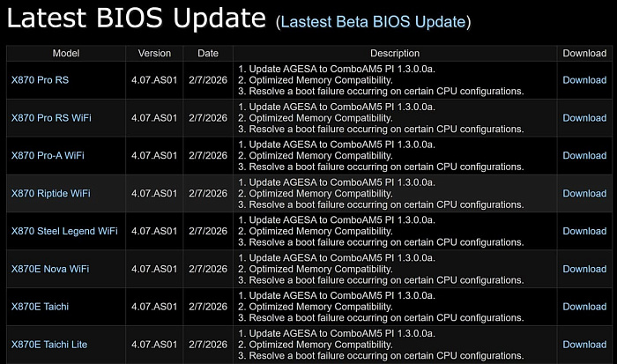
Task: Download the X870E Taichi BIOS
Action: pyautogui.click(x=584, y=307)
